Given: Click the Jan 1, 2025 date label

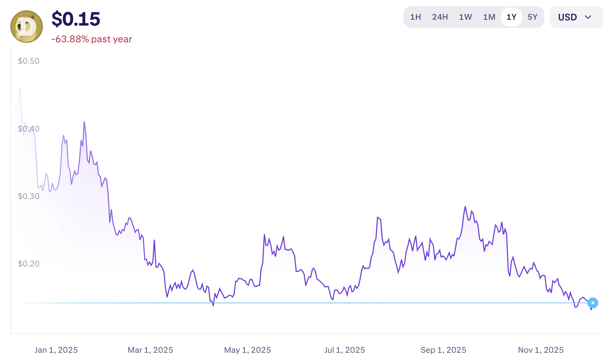Looking at the screenshot, I should pos(57,350).
